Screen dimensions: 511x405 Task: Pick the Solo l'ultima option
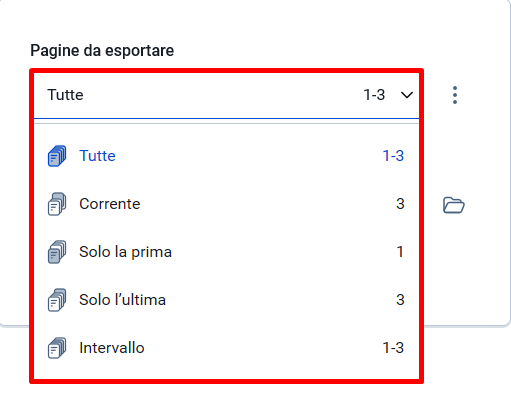coord(226,300)
